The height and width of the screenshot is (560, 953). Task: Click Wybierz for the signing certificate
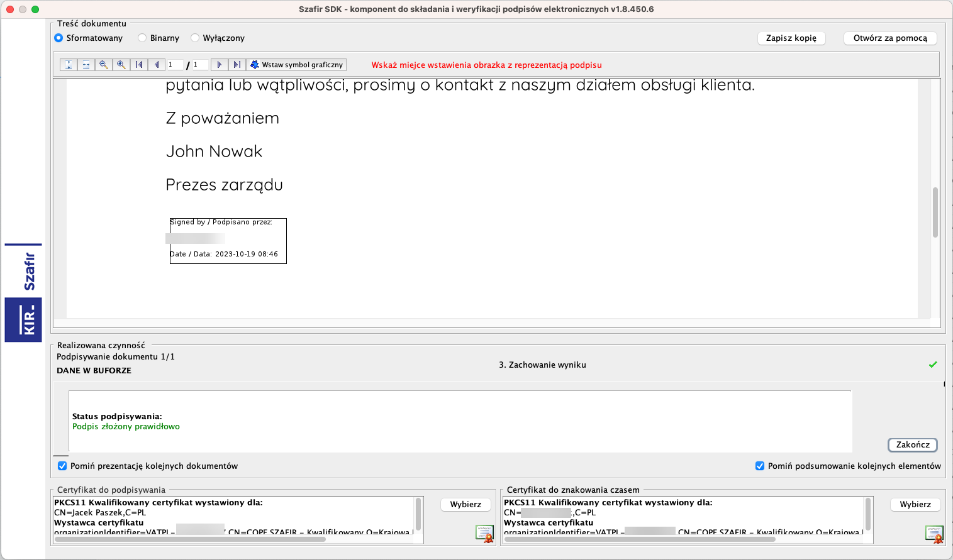[465, 505]
